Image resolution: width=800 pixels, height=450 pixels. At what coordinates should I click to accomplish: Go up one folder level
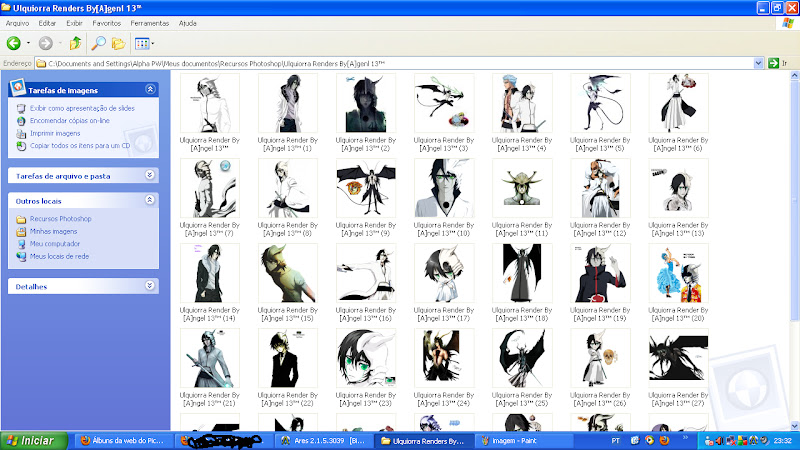[76, 43]
